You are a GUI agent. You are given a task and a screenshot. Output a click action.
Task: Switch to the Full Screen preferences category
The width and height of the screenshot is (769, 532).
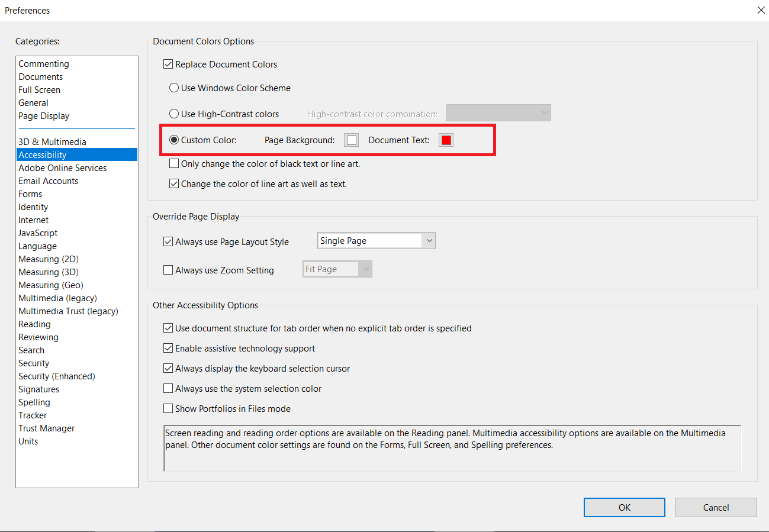point(39,89)
